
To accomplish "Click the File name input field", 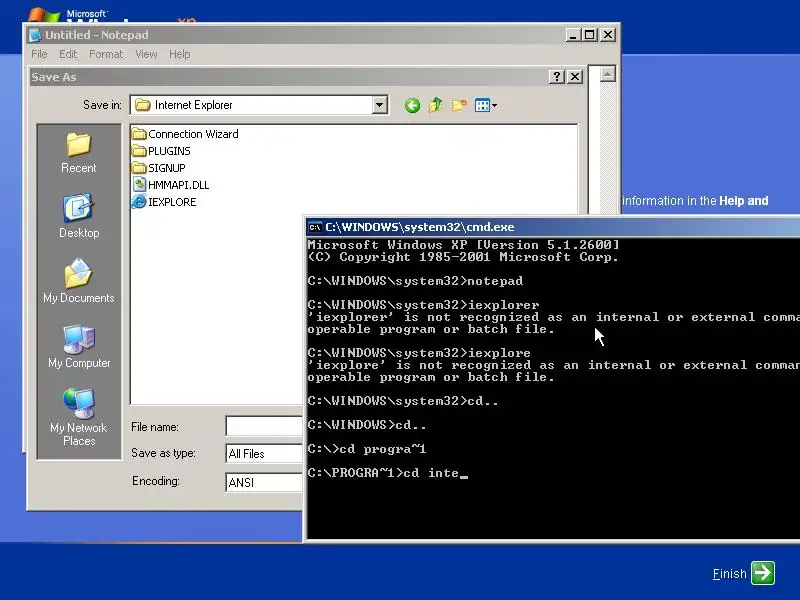I will tap(264, 426).
